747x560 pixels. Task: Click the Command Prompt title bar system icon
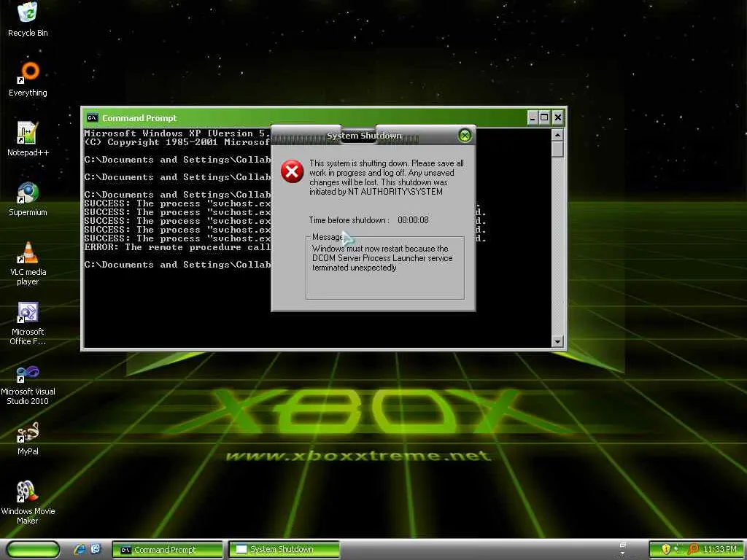point(93,117)
